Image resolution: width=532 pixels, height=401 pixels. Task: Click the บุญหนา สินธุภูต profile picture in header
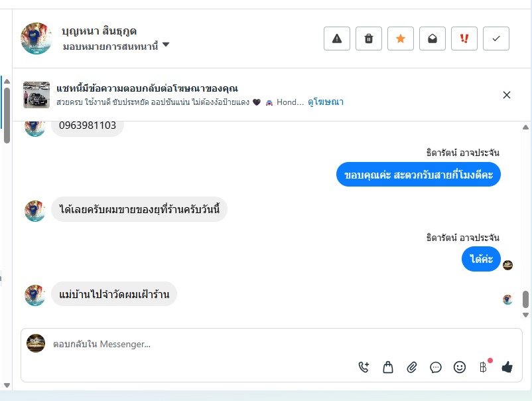point(36,39)
